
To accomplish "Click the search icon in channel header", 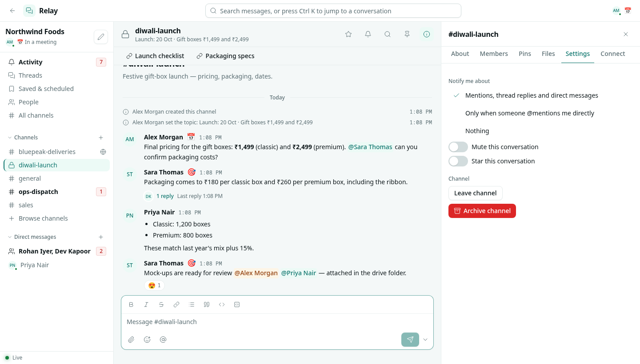I will coord(388,34).
